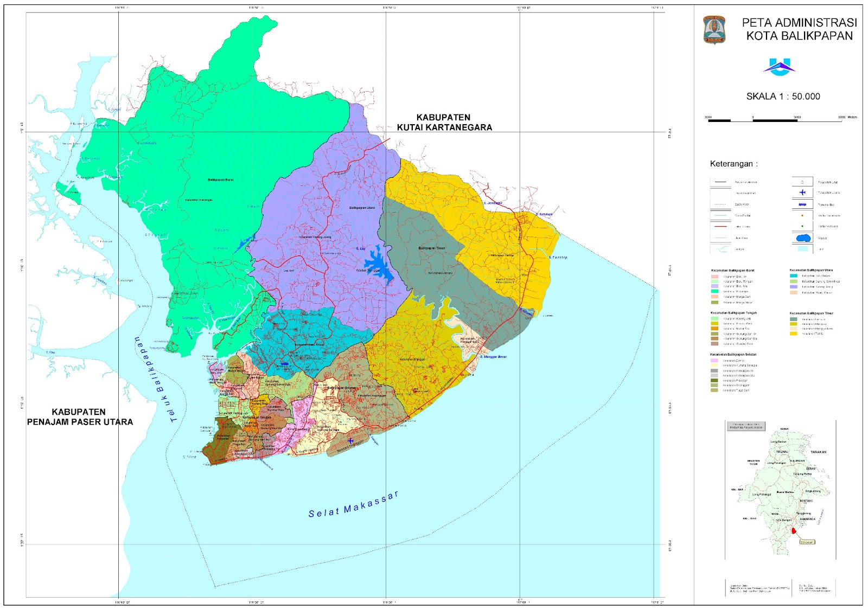Click the red main road line sample
This screenshot has height=609, width=868.
coord(720,226)
